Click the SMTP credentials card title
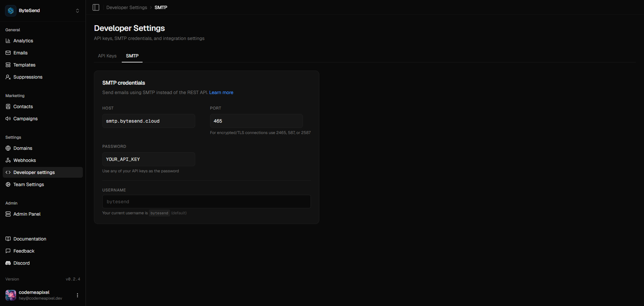Viewport: 644px width, 306px height. 124,83
